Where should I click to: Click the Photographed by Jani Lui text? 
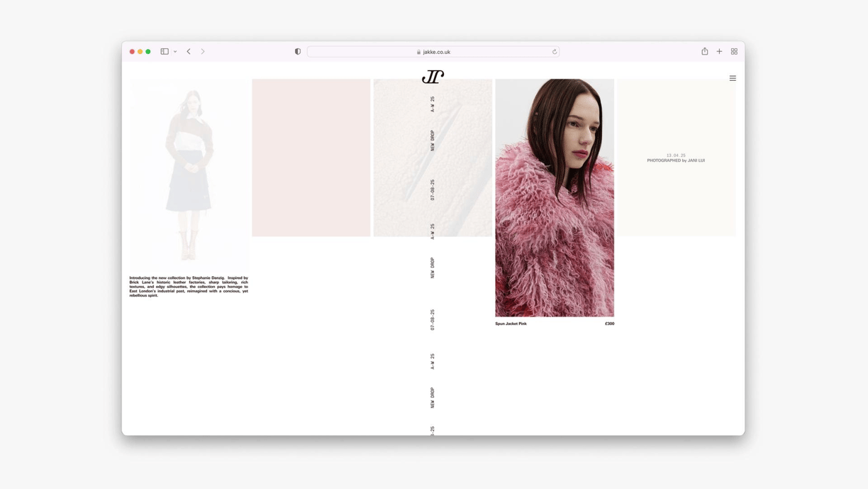[676, 160]
